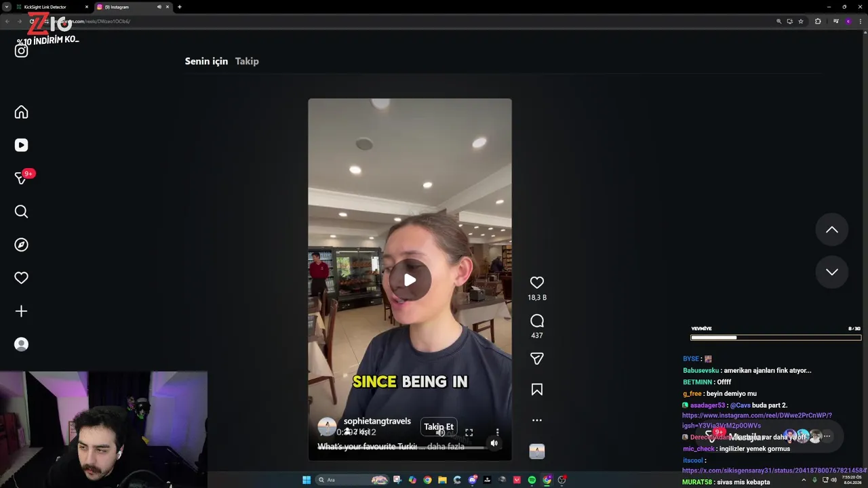The height and width of the screenshot is (488, 868).
Task: Open the reel's audio thumbnail
Action: coord(536,451)
